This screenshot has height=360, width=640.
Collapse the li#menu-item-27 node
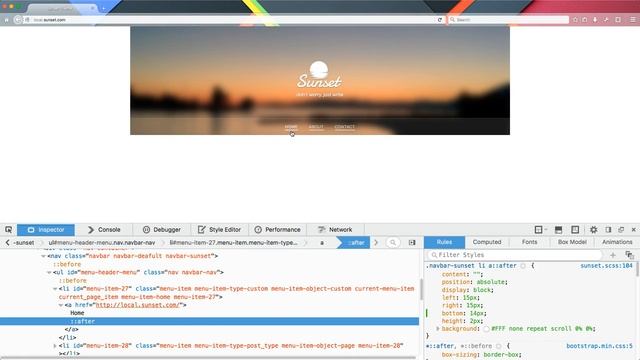pyautogui.click(x=55, y=289)
